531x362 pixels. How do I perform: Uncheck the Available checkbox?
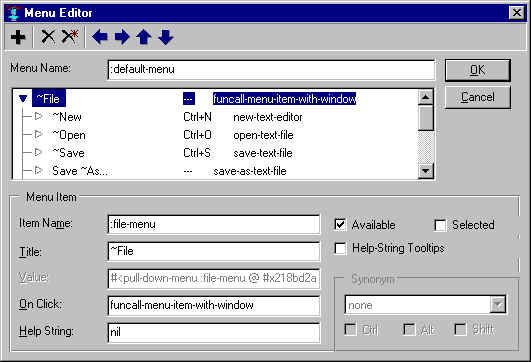[340, 225]
